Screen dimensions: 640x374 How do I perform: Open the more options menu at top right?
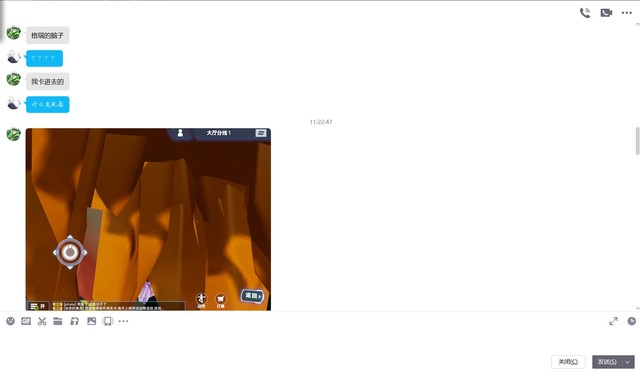(627, 13)
